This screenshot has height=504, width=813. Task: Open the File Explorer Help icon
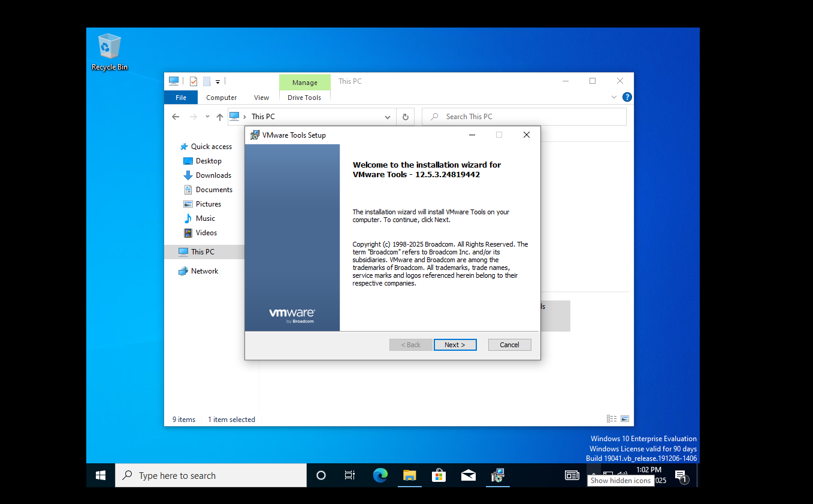click(627, 97)
